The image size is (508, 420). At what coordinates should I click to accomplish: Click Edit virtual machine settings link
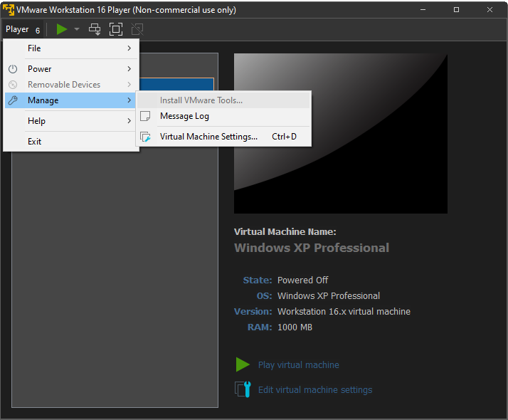315,390
